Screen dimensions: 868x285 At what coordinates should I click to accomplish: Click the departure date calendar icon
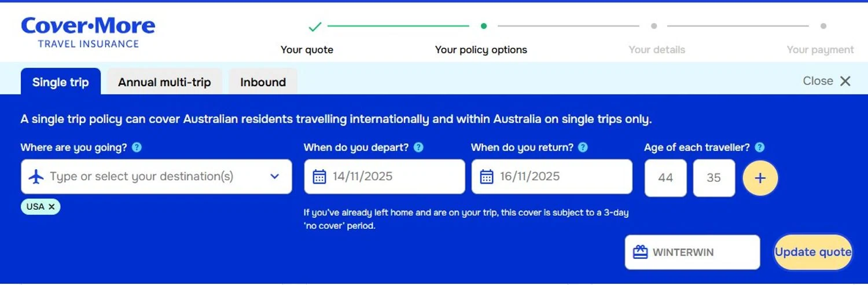click(x=319, y=177)
